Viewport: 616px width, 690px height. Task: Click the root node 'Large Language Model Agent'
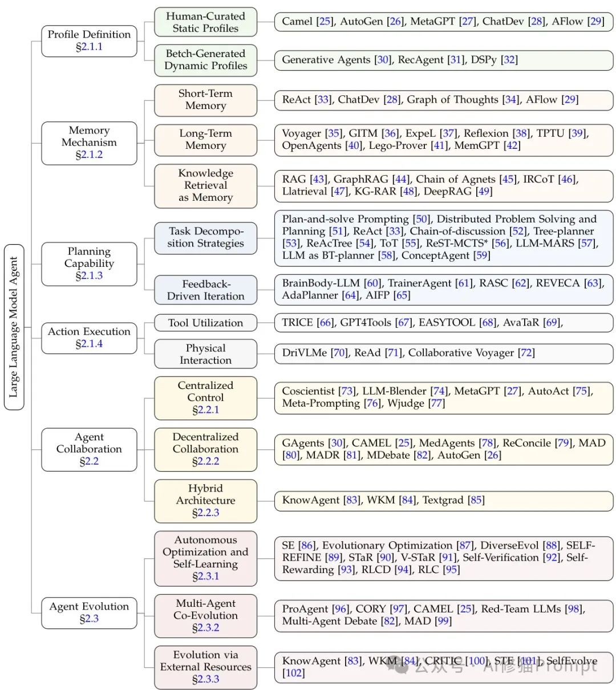[14, 327]
